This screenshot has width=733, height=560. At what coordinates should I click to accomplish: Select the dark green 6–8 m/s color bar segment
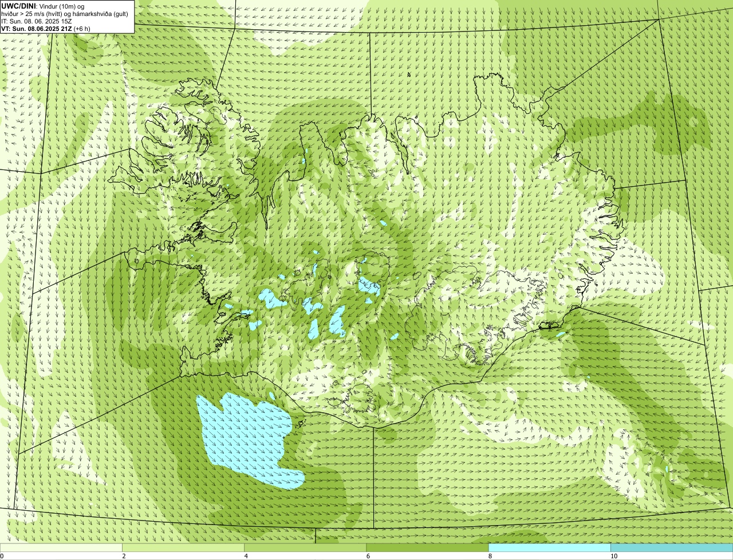click(x=427, y=547)
